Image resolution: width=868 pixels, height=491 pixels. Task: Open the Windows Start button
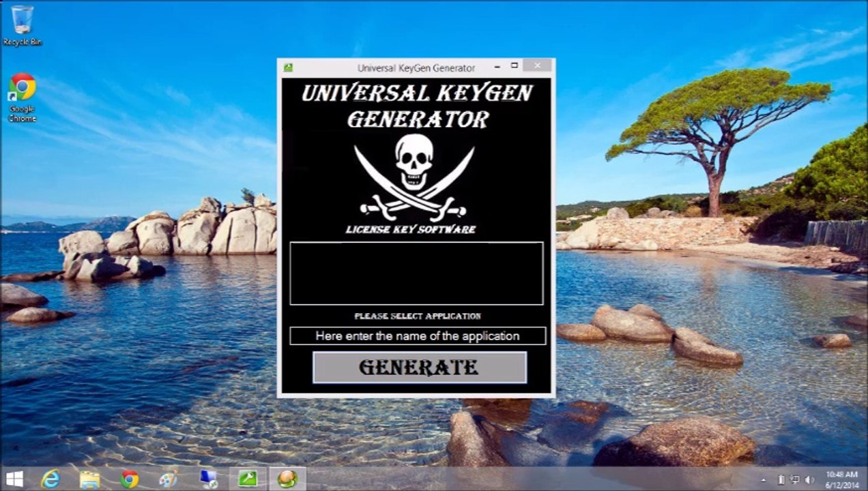click(14, 479)
